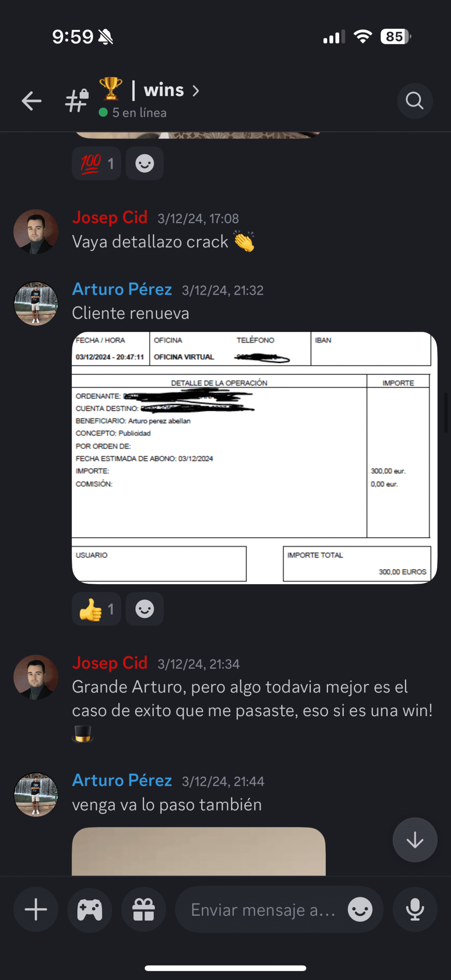Viewport: 451px width, 980px height.
Task: Add reaction beside the 100 emoji
Action: tap(145, 163)
